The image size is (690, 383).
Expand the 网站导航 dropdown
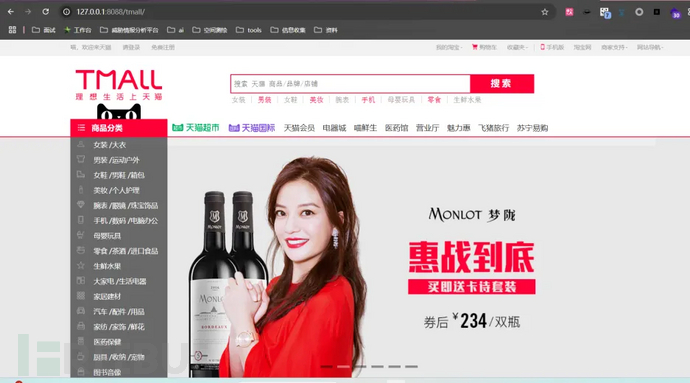tap(650, 47)
